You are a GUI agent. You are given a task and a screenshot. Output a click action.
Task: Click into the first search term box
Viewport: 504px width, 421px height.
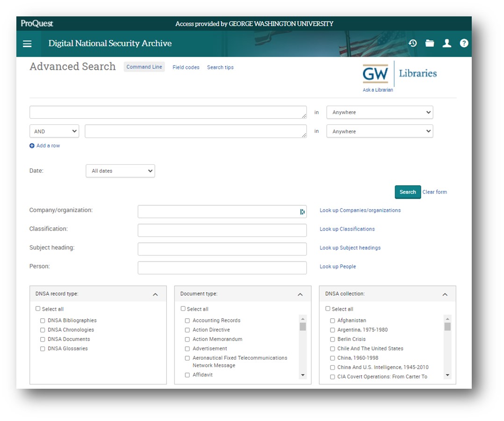pyautogui.click(x=168, y=112)
